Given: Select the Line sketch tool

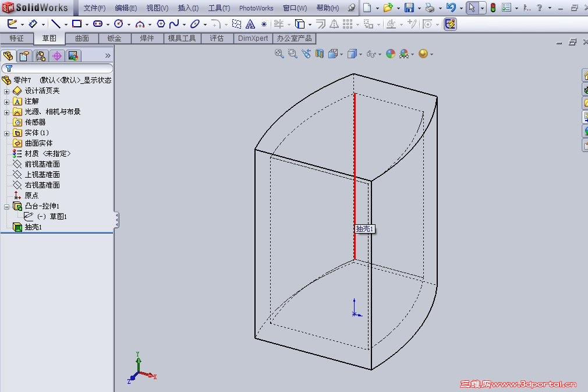Looking at the screenshot, I should 56,24.
